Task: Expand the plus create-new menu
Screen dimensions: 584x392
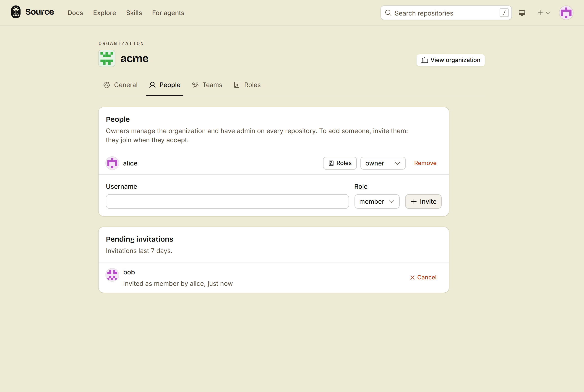Action: [x=543, y=13]
